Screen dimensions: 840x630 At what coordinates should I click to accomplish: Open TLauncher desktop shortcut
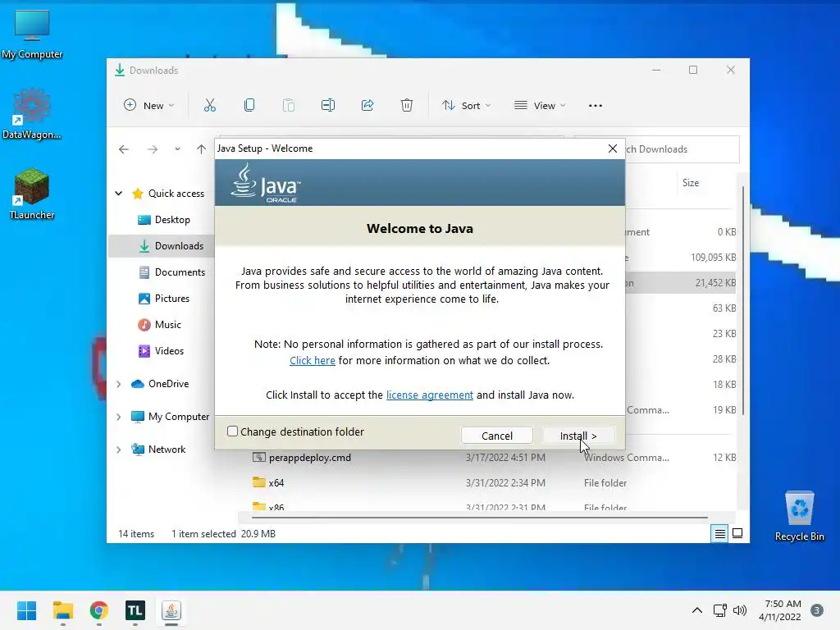32,194
